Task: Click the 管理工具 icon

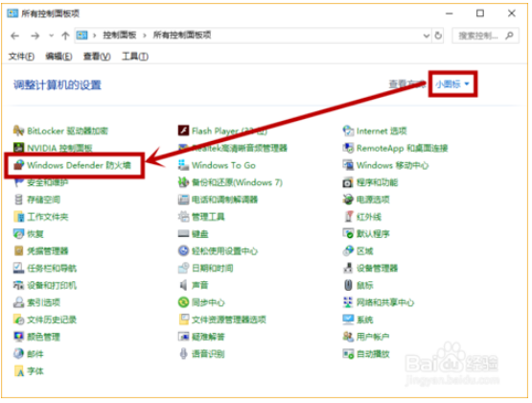Action: pyautogui.click(x=183, y=217)
